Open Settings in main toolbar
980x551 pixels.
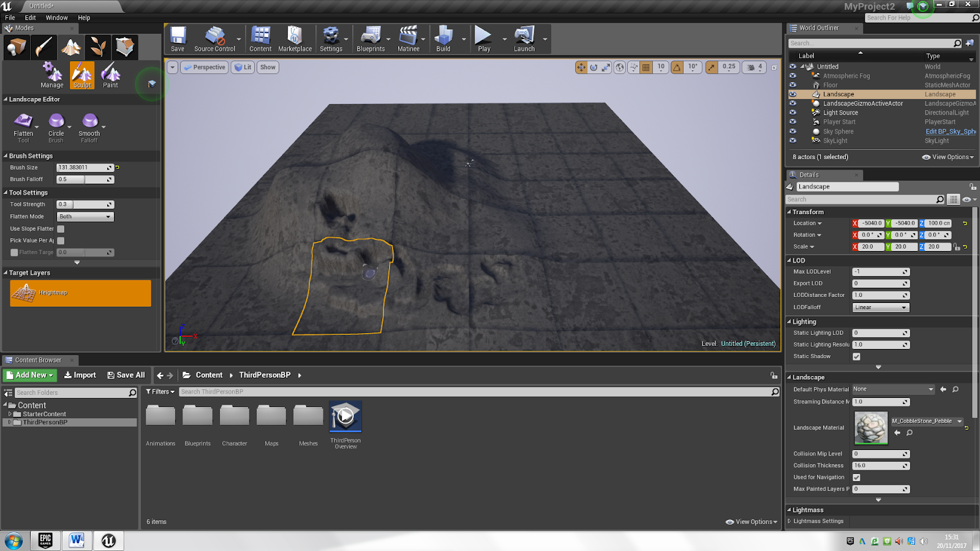pos(331,39)
